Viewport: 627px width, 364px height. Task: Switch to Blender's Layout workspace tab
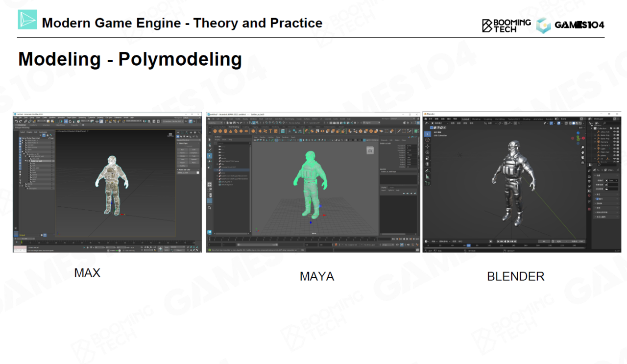click(465, 119)
